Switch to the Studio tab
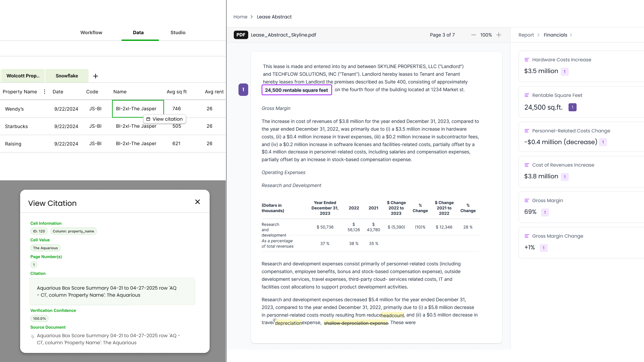644x362 pixels. tap(178, 33)
